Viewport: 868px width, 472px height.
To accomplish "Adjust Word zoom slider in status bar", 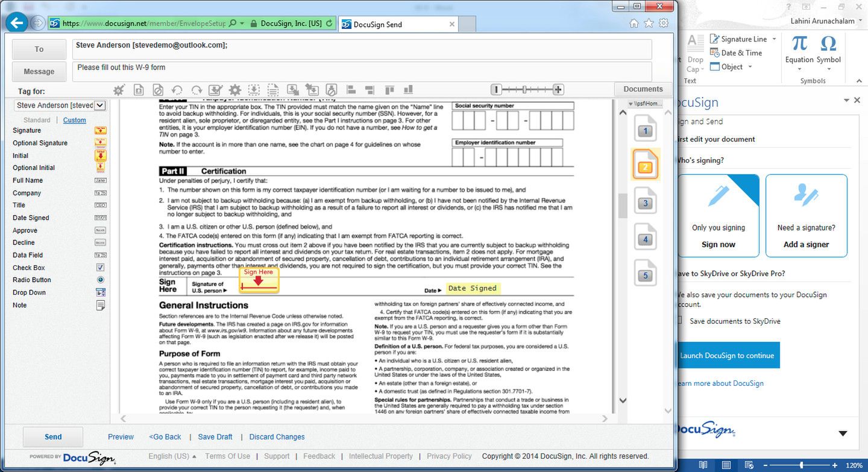I will [802, 465].
